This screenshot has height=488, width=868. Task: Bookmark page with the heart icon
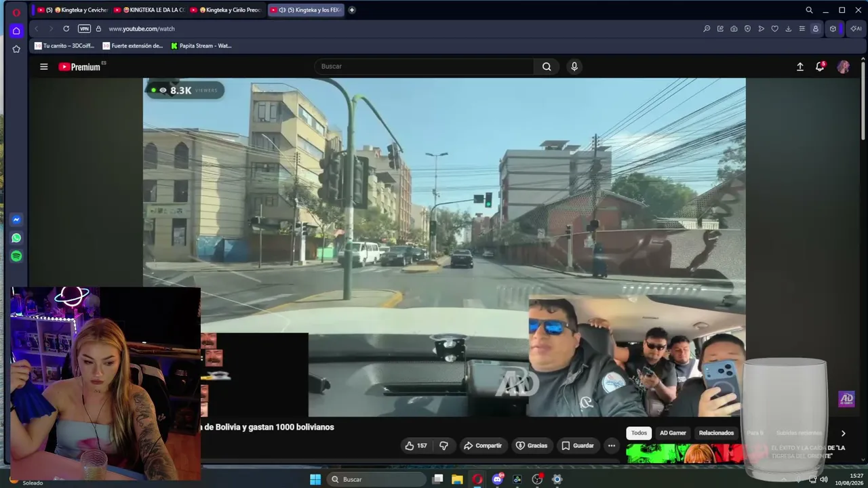point(774,28)
